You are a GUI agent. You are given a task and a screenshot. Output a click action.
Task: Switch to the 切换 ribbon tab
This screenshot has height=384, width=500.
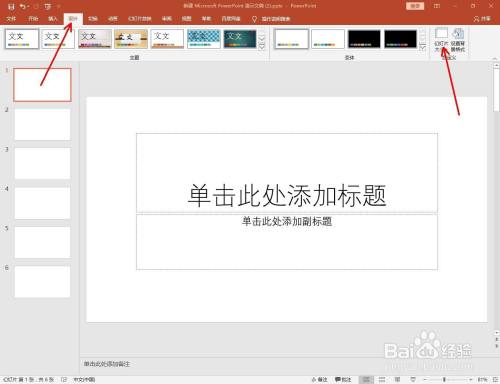93,19
